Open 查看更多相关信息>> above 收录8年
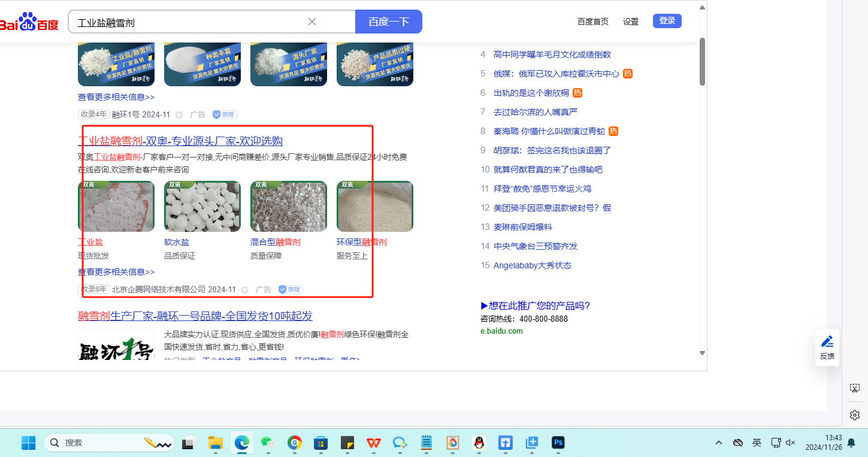Image resolution: width=868 pixels, height=457 pixels. (x=116, y=272)
